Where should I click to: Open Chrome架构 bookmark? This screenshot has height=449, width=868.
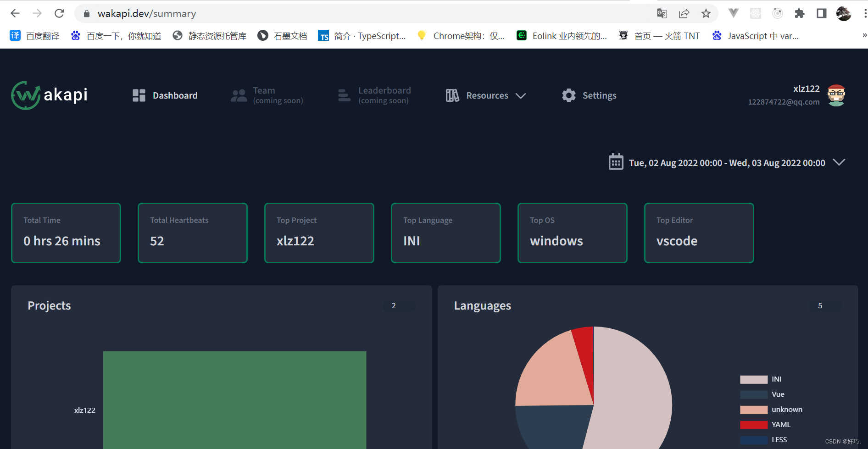(x=461, y=36)
